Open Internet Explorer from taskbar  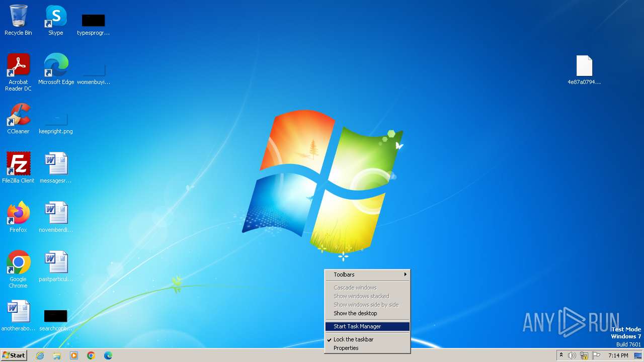40,355
